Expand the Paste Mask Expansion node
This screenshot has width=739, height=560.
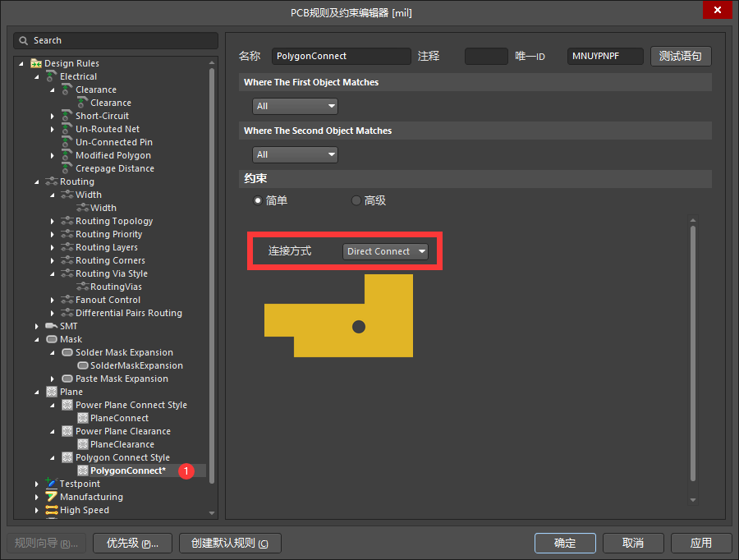tap(53, 379)
